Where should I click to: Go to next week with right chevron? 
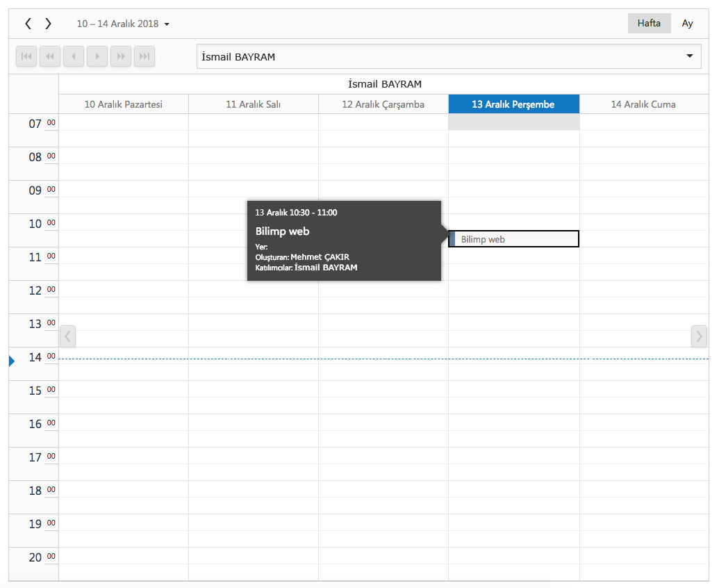[x=48, y=24]
